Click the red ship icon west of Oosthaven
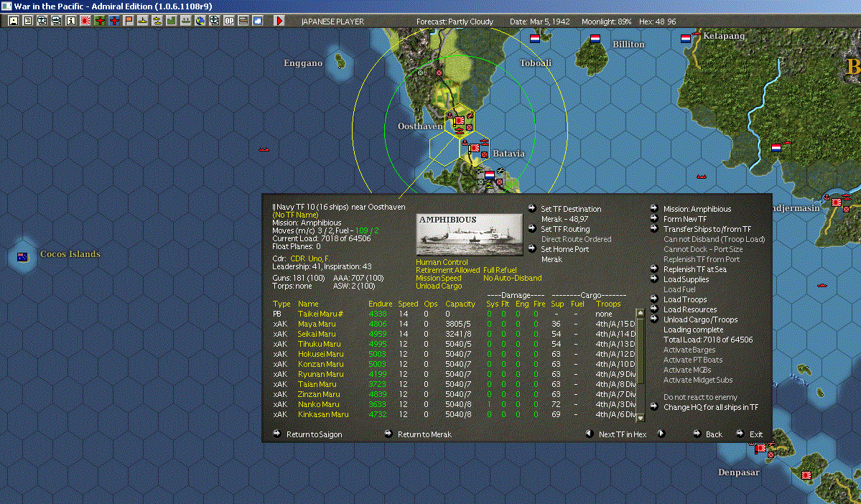 click(264, 149)
